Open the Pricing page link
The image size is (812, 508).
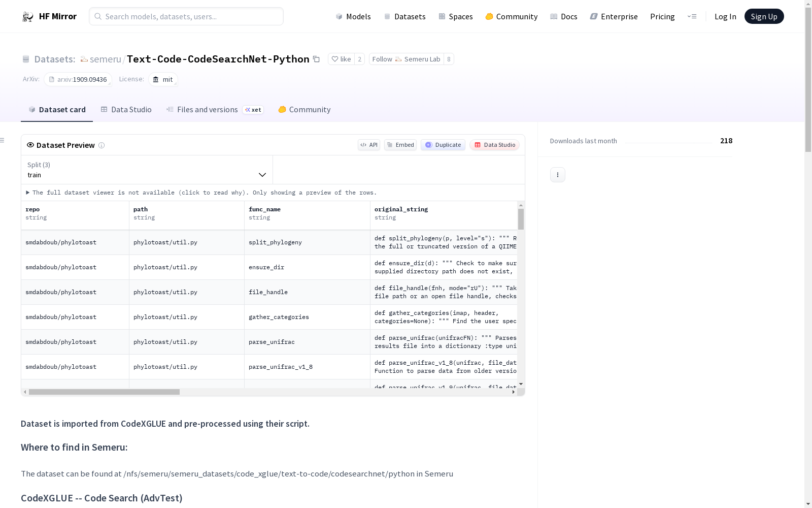tap(662, 17)
